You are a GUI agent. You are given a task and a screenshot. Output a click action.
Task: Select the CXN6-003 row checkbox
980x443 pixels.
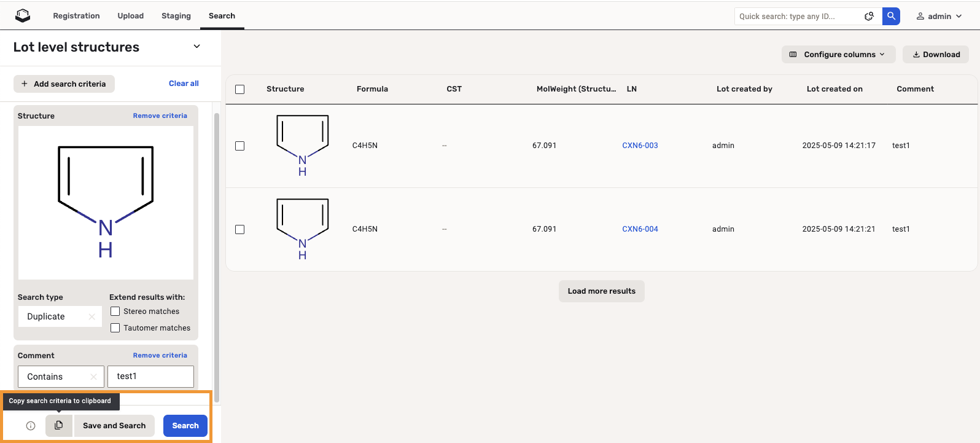[x=240, y=146]
